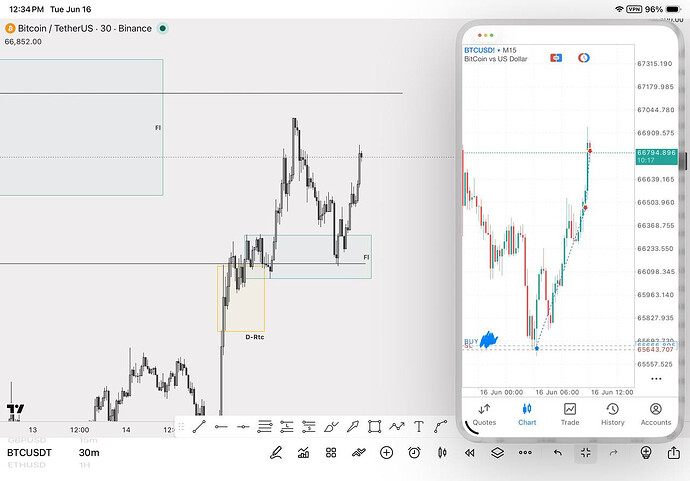
Task: Tap the layers object tree icon
Action: (497, 452)
